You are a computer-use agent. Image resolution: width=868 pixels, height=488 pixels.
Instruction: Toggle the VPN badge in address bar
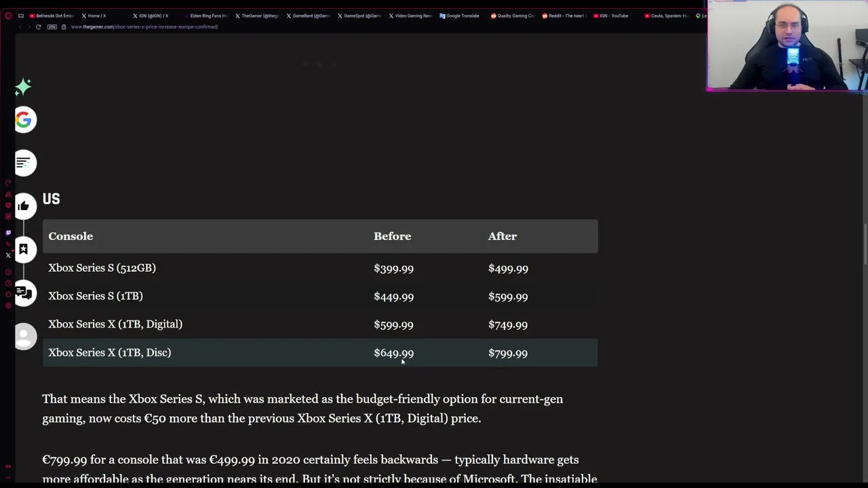[x=52, y=27]
